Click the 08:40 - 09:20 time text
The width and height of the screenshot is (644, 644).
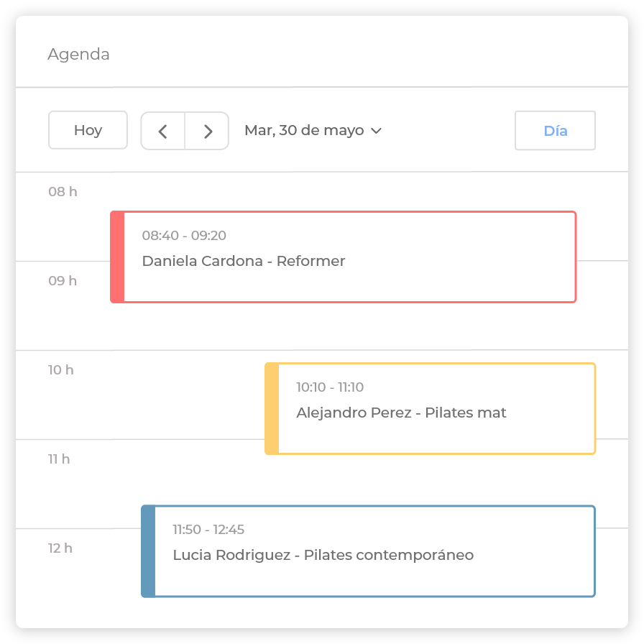184,236
